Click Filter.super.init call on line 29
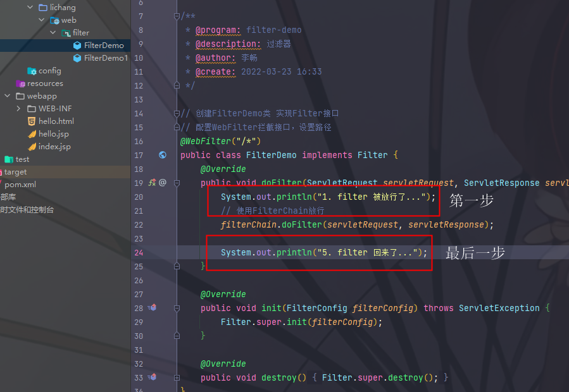The image size is (569, 392). coord(301,322)
